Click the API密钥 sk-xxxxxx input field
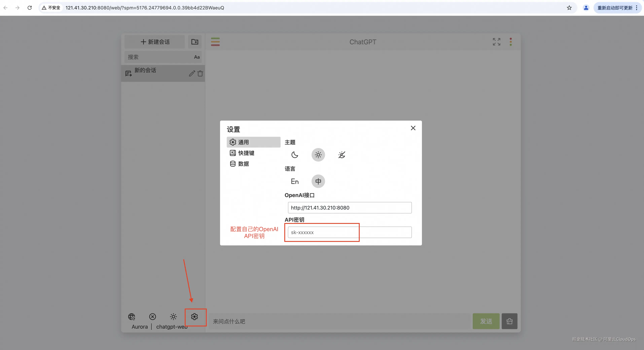This screenshot has height=350, width=644. tap(349, 232)
